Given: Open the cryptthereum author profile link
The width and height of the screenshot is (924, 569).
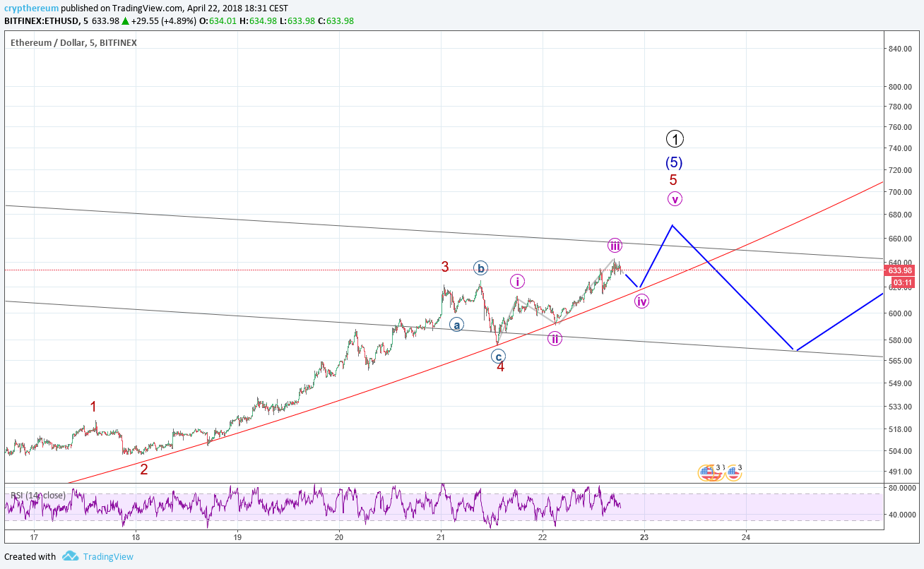Looking at the screenshot, I should coord(31,8).
